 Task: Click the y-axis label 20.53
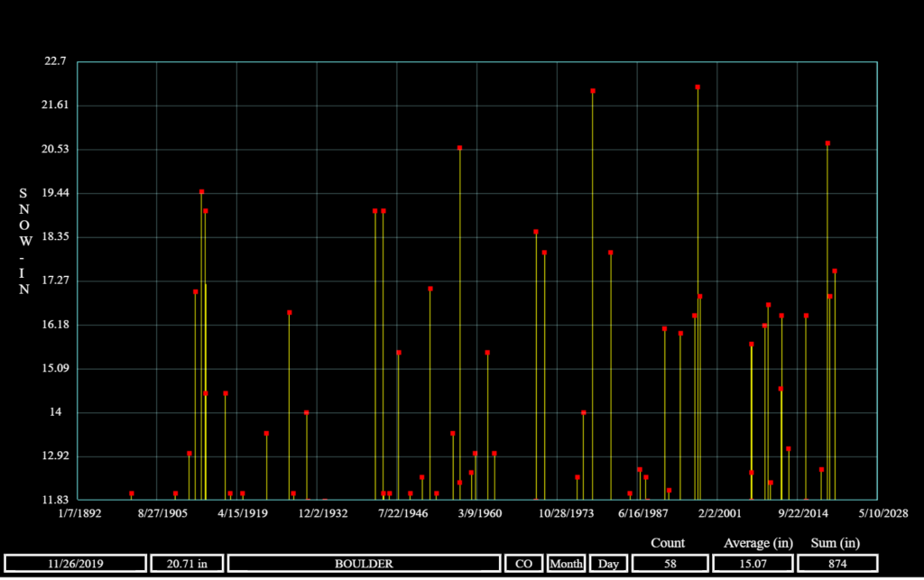pyautogui.click(x=55, y=149)
